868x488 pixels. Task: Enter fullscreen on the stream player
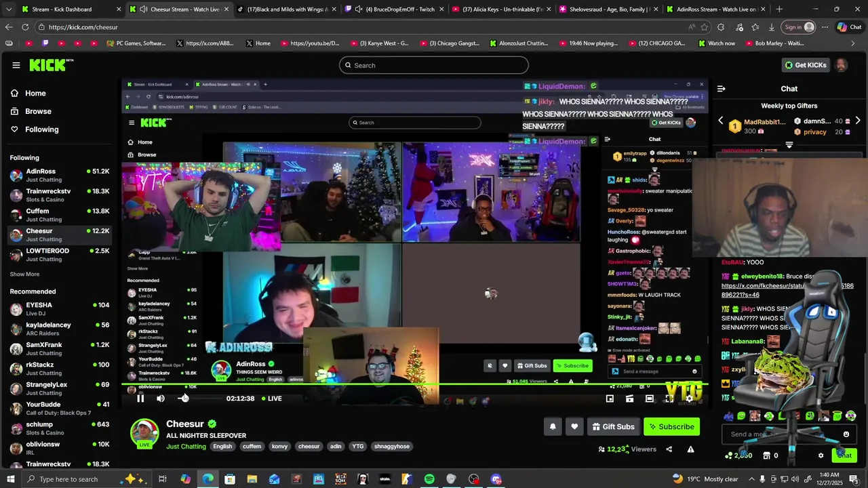click(669, 399)
